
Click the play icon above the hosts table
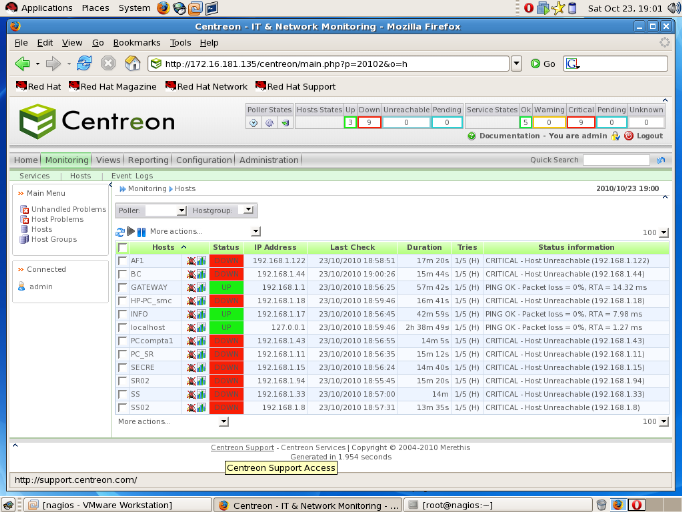click(131, 232)
